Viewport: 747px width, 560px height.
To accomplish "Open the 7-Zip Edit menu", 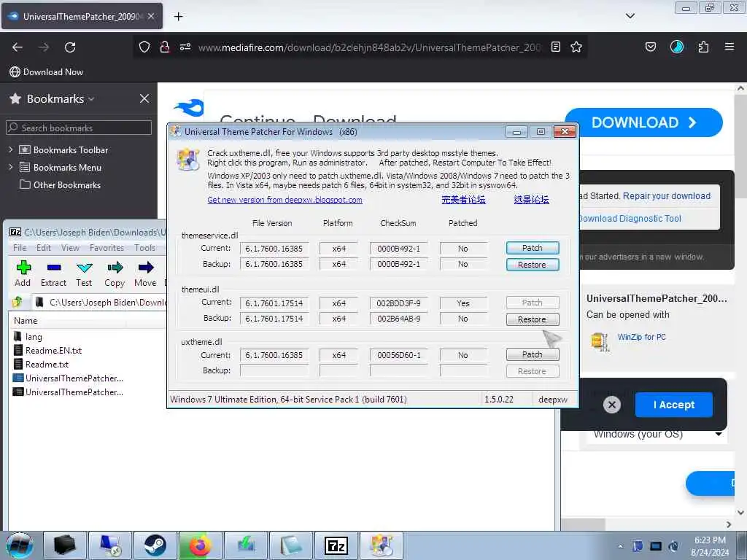I will pos(43,248).
